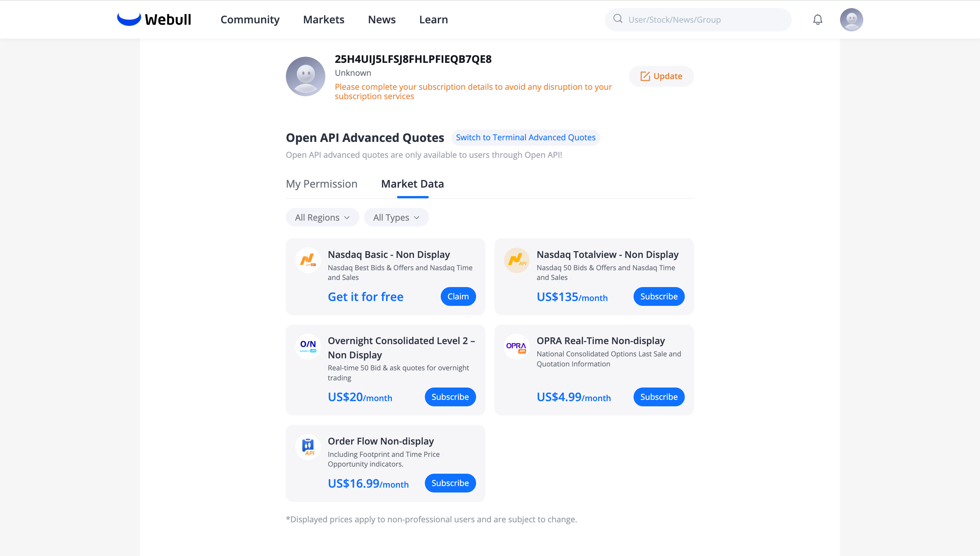Screen dimensions: 980x556
Task: Click the OPRA API product icon
Action: 516,347
